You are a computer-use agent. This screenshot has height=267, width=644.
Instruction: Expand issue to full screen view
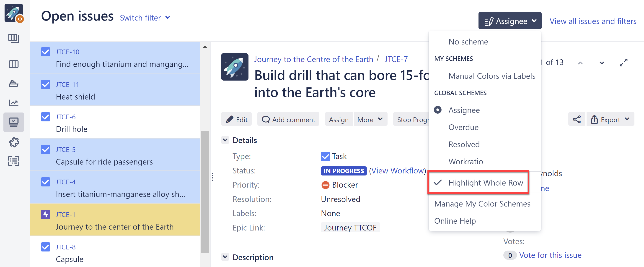623,62
